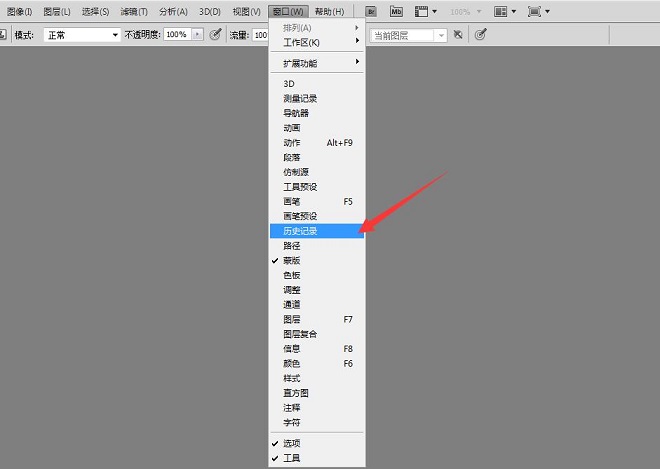Toggle the 选项 bar visibility
This screenshot has height=469, width=660.
[291, 443]
